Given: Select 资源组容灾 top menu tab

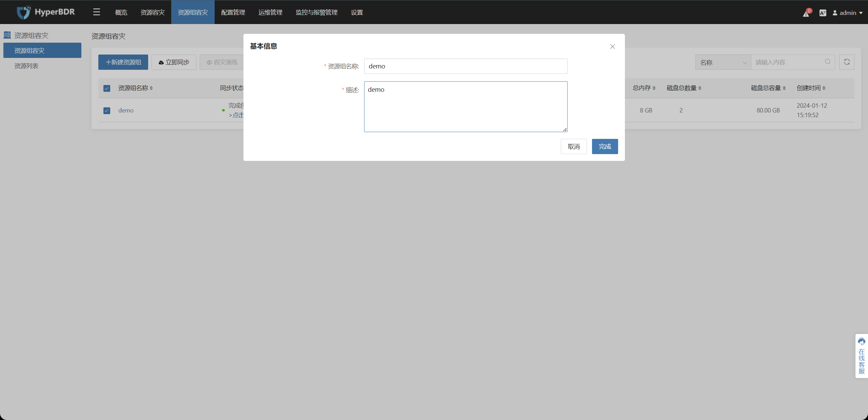Looking at the screenshot, I should point(193,13).
